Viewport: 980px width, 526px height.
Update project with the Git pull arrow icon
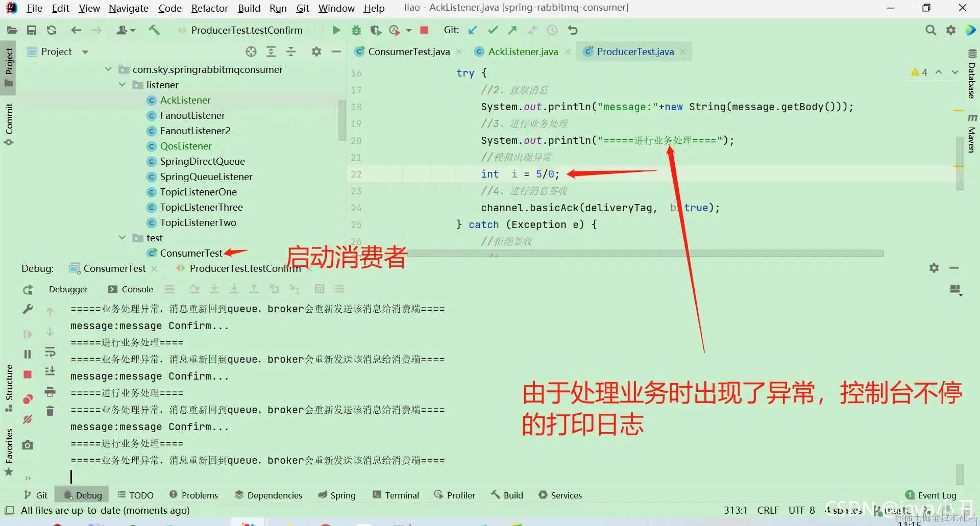click(x=473, y=30)
